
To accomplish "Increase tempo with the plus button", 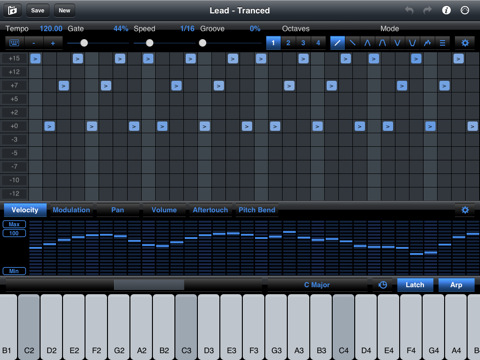I will pos(53,43).
